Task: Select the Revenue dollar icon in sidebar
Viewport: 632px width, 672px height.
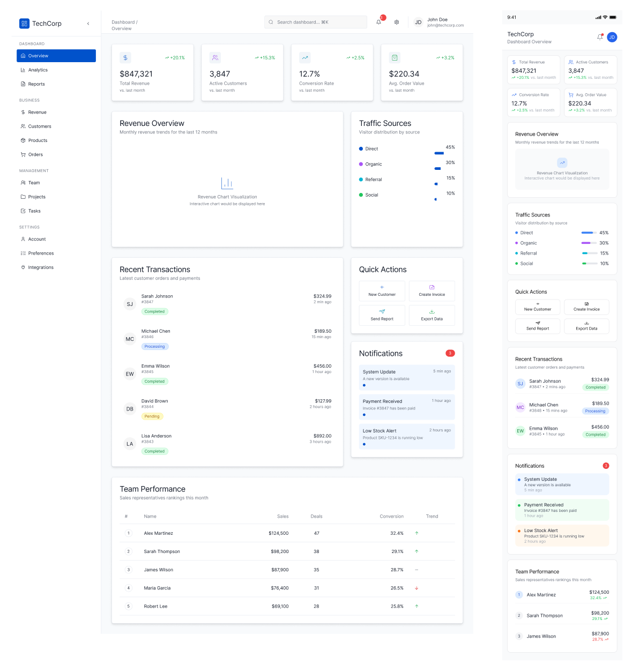Action: (23, 112)
